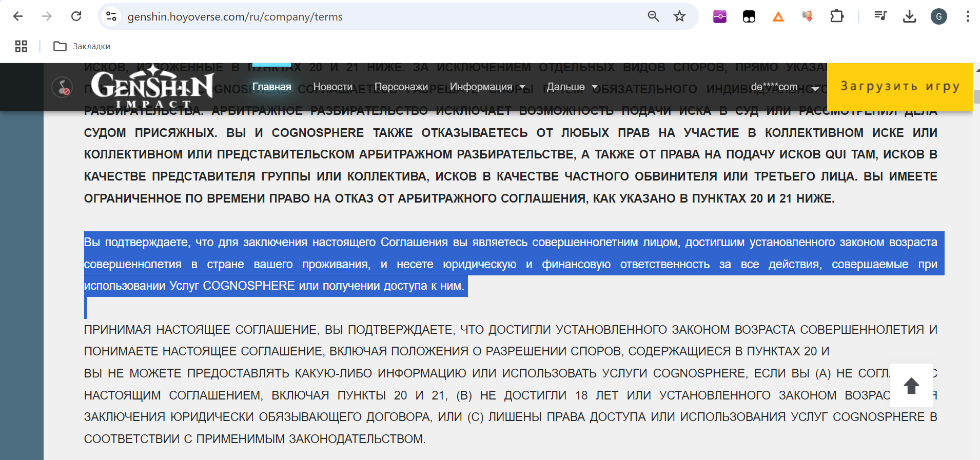Click the line 'СООТВЕТСТВИИ С ПРИМЕНИМЫМ ЗАКОНОДАТЕЛЬСТВОМ.'
This screenshot has width=980, height=460.
tap(255, 438)
